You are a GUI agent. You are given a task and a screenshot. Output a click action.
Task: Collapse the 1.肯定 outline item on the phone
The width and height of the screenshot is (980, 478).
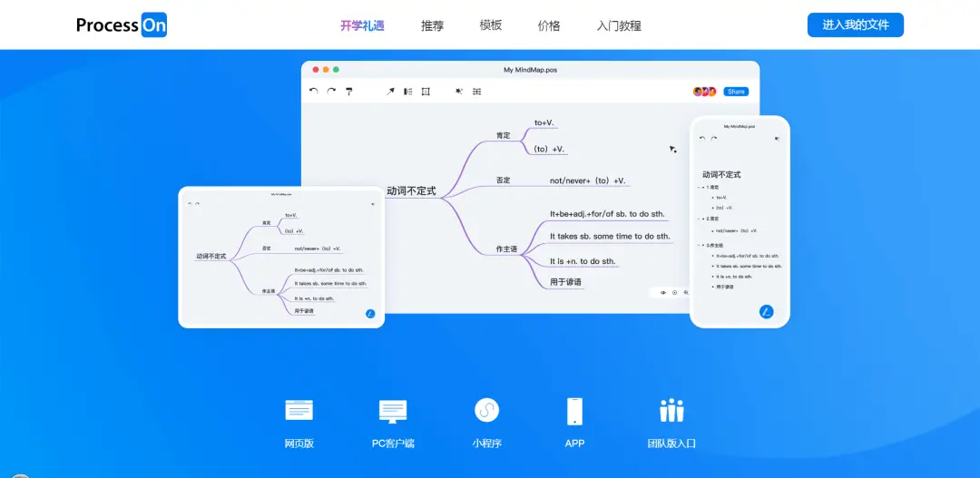pos(699,187)
